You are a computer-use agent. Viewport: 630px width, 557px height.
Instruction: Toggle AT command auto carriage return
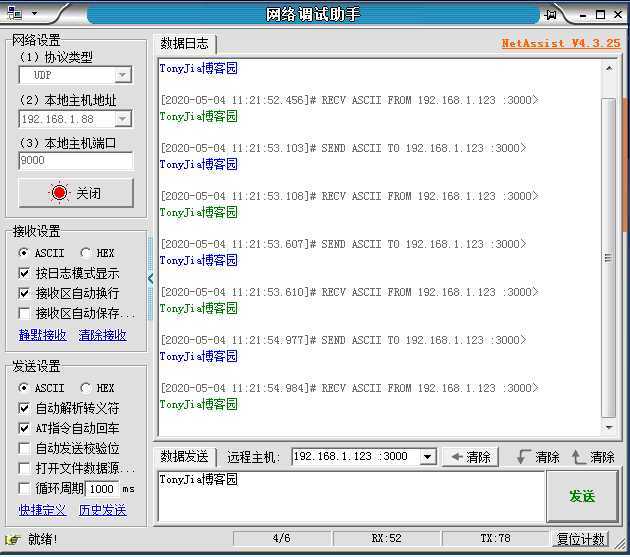(x=24, y=428)
